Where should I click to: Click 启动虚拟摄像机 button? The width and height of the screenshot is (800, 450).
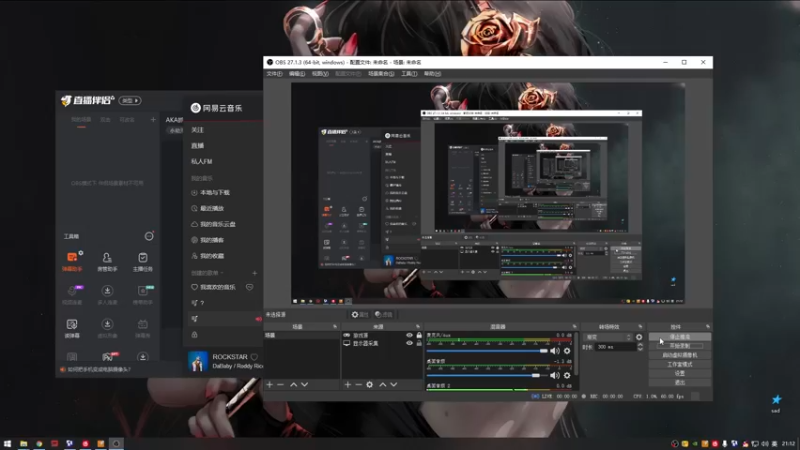[680, 355]
